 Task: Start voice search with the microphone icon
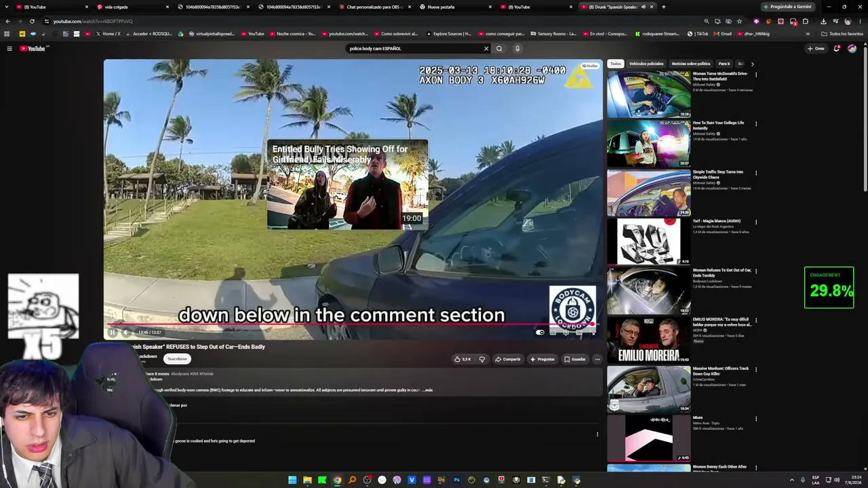click(517, 49)
